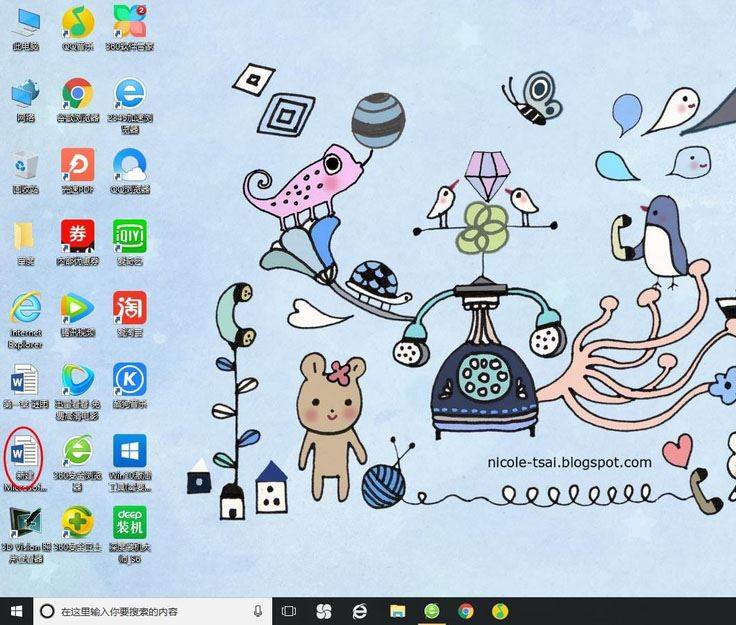Open Task View from the taskbar

[289, 611]
